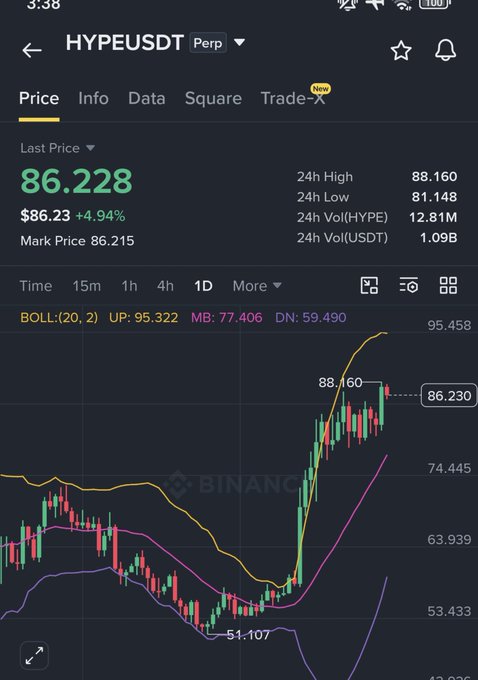Tap the 74.445 price axis label
The height and width of the screenshot is (680, 478).
pyautogui.click(x=449, y=468)
